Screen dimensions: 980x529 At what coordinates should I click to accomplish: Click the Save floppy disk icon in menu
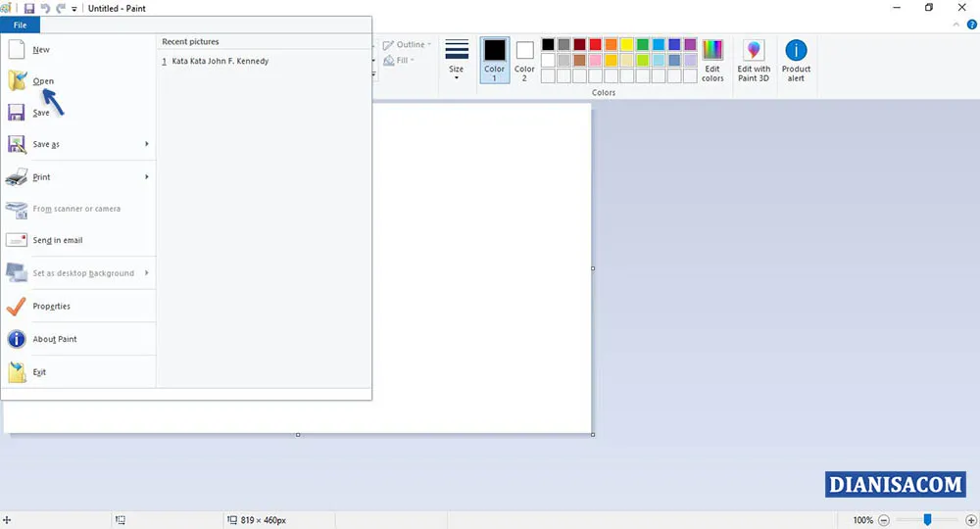coord(17,113)
